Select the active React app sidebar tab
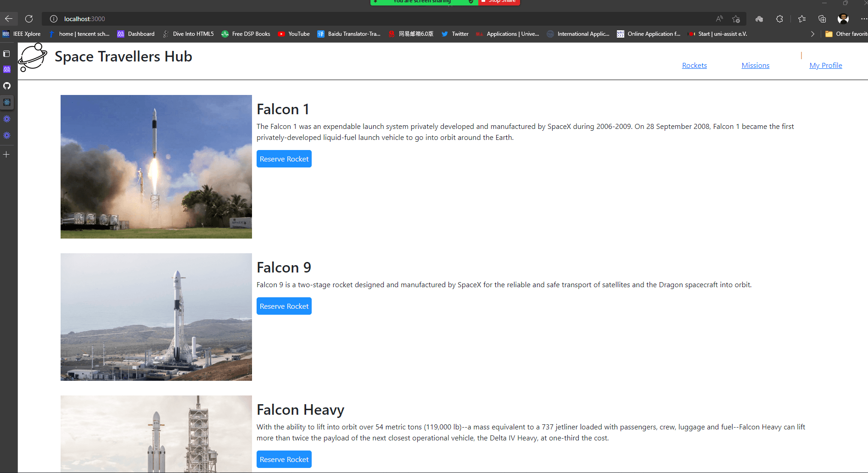 7,102
